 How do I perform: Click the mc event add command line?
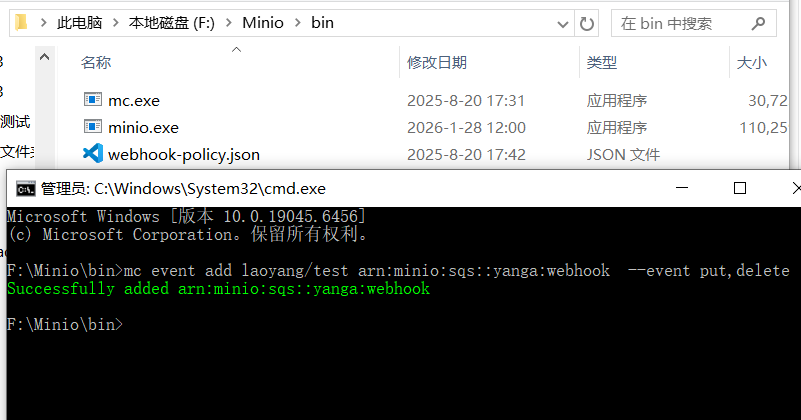[x=398, y=270]
